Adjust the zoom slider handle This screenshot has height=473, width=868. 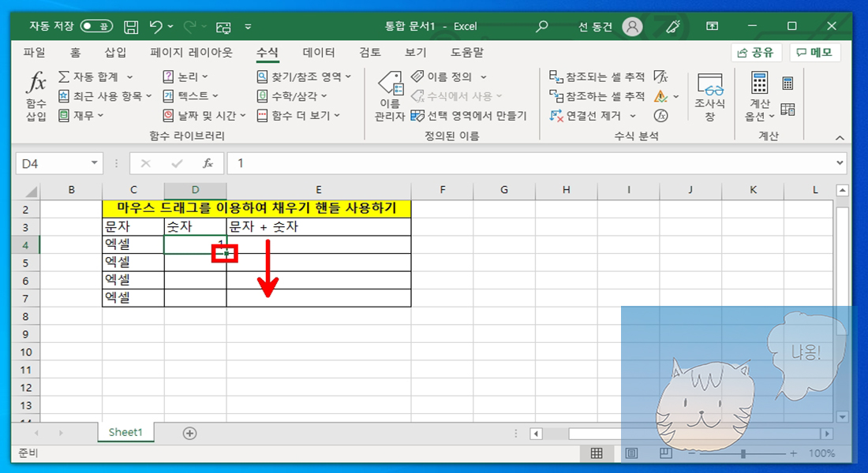[743, 453]
